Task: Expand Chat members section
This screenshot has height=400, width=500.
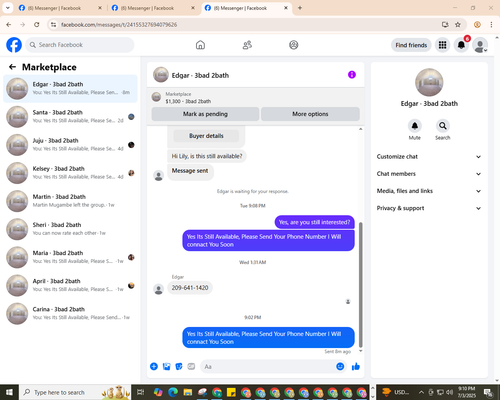Action: [x=429, y=174]
